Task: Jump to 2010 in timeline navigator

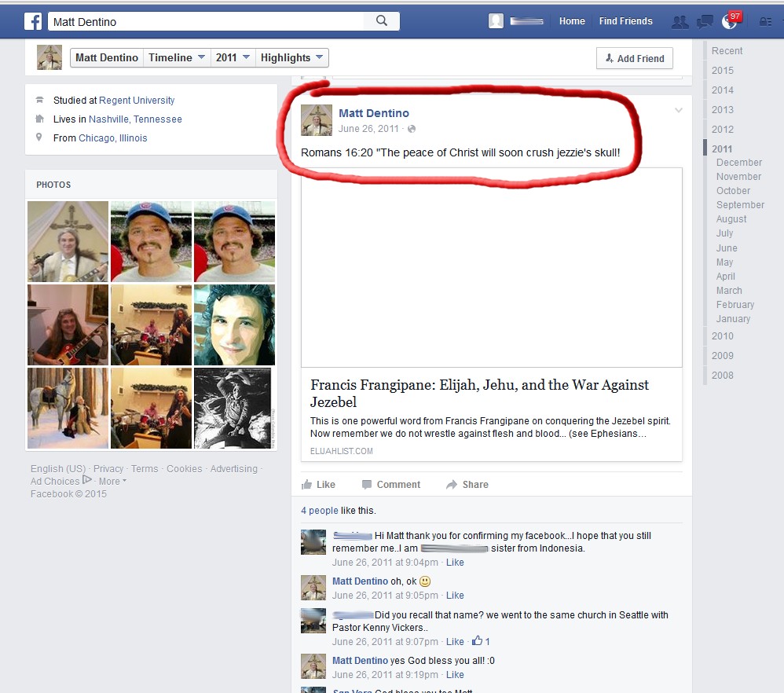Action: click(723, 336)
